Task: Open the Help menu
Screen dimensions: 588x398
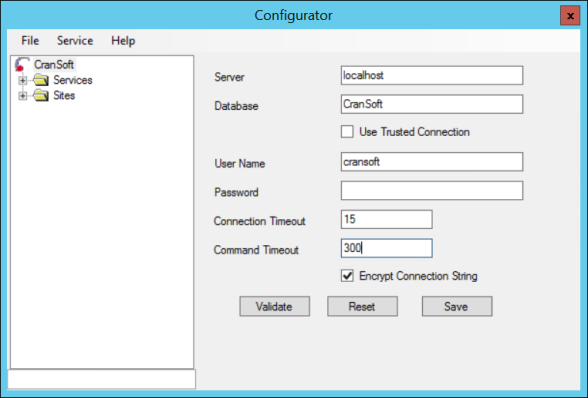Action: [x=123, y=41]
